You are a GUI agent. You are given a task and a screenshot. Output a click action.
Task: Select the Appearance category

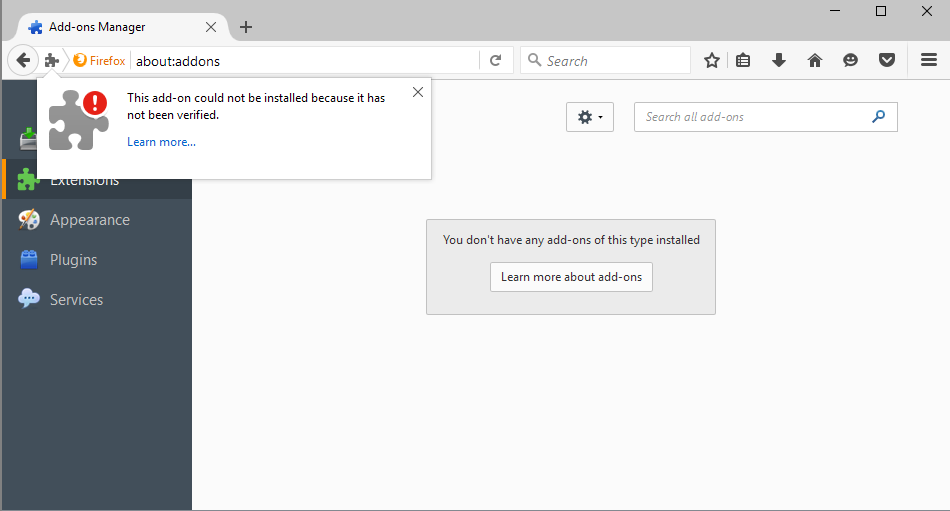coord(97,219)
